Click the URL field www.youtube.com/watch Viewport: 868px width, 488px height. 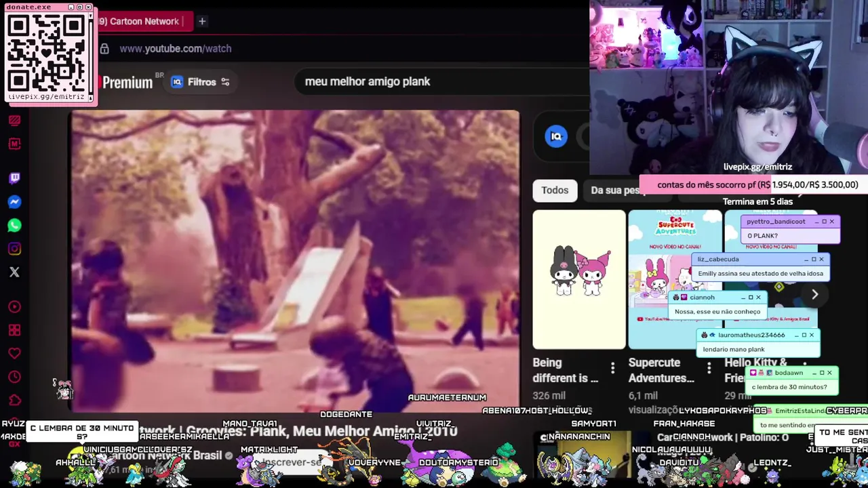[x=176, y=49]
